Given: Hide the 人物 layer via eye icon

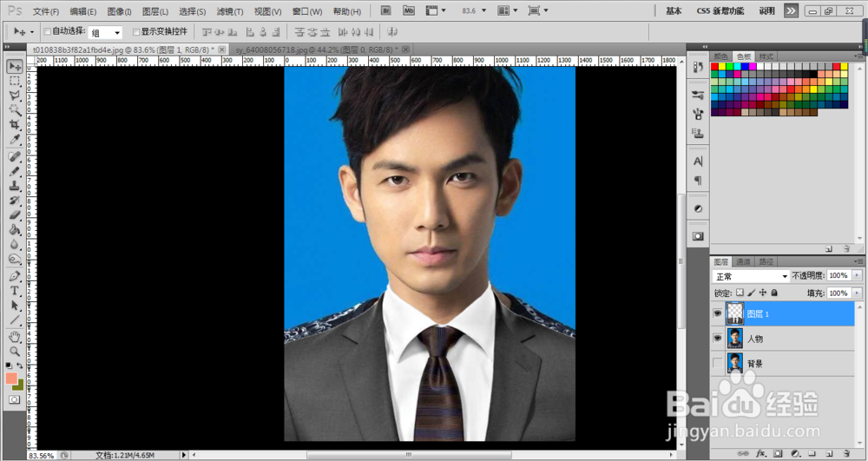Looking at the screenshot, I should click(x=718, y=338).
